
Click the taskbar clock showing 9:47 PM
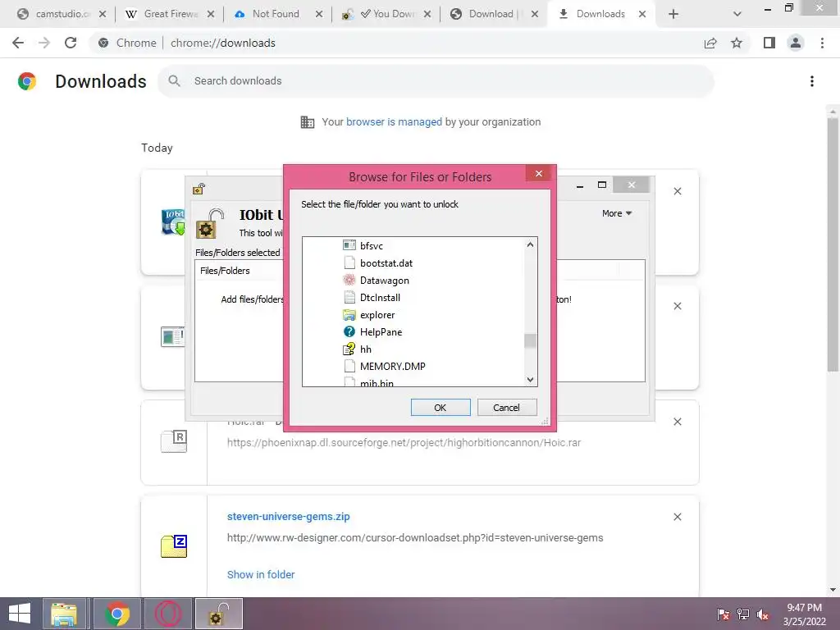point(804,614)
